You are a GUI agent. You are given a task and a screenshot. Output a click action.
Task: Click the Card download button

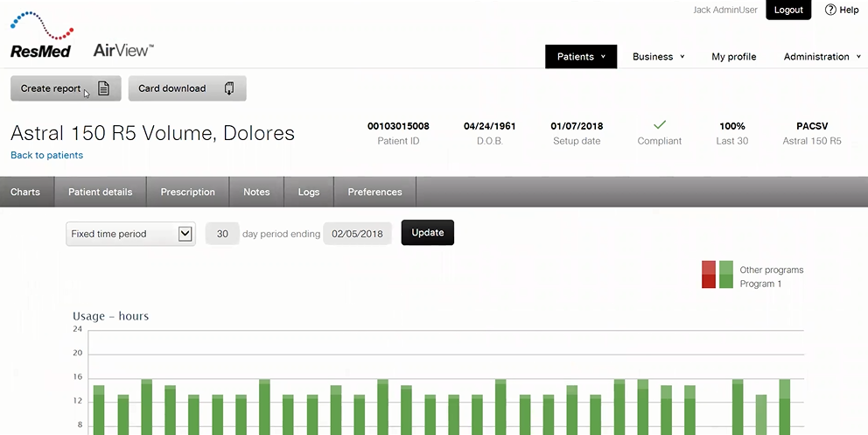[x=187, y=88]
